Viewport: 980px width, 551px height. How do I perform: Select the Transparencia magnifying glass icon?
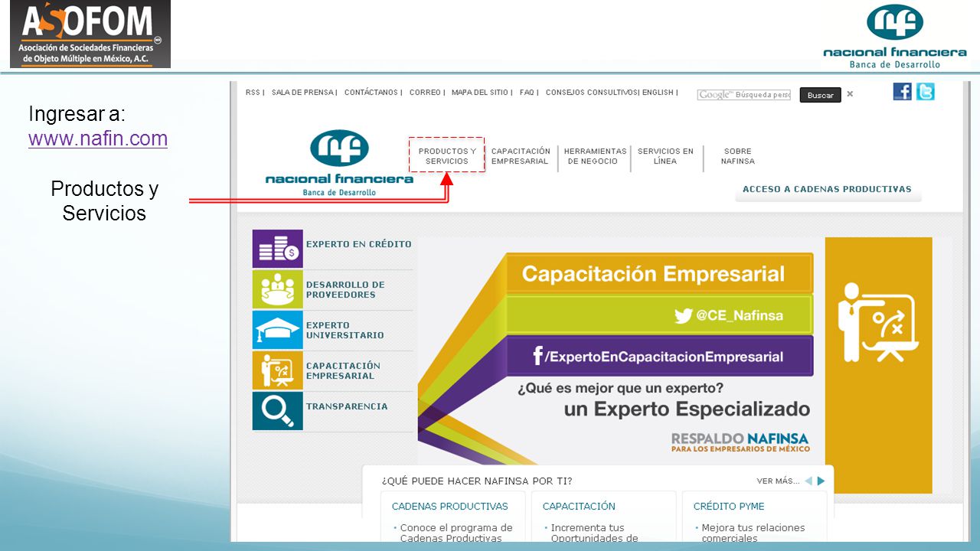(x=278, y=411)
